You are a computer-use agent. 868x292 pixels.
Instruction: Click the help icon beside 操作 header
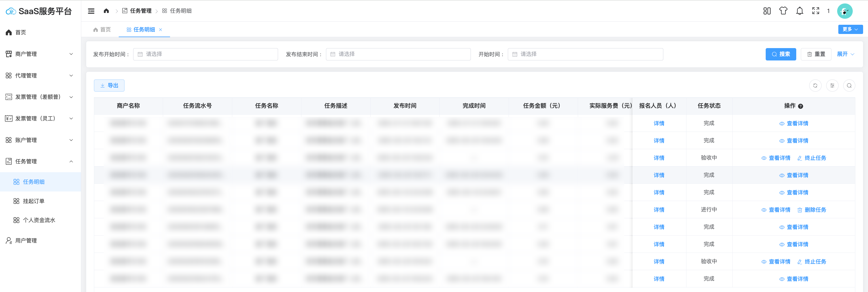click(x=801, y=107)
